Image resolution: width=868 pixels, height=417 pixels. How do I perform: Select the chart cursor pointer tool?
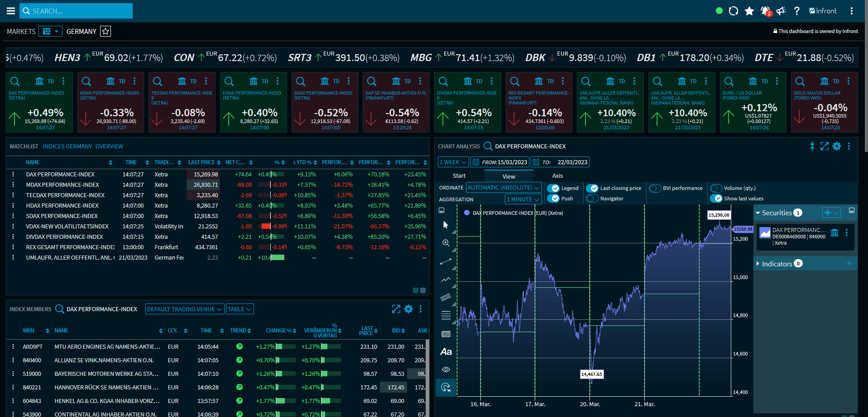[x=446, y=225]
